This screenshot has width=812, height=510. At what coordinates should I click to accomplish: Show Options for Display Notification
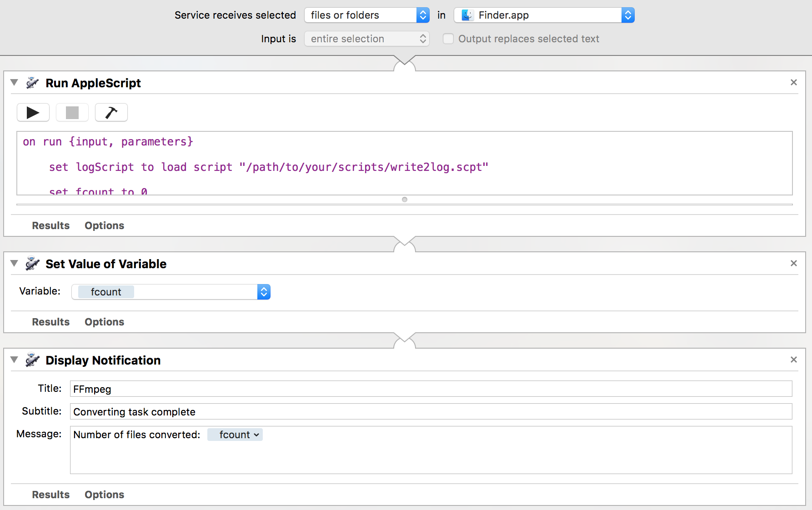click(x=105, y=495)
